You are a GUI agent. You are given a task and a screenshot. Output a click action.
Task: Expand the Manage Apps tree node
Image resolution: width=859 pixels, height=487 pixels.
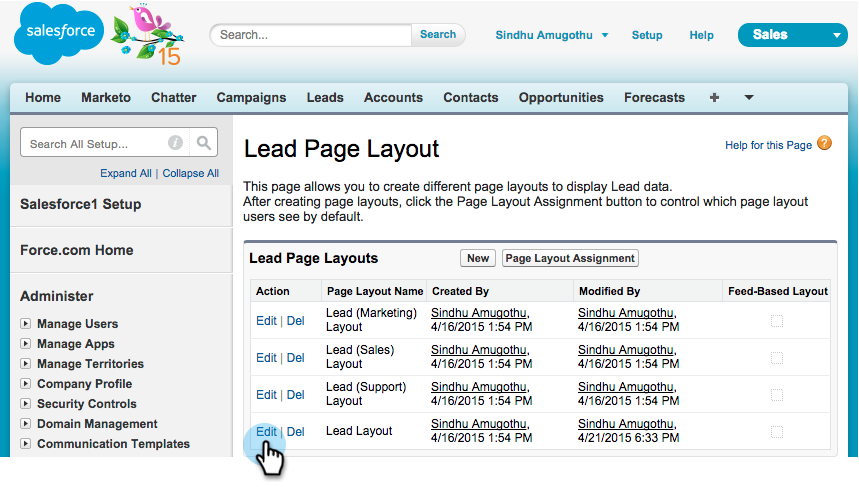click(x=25, y=343)
